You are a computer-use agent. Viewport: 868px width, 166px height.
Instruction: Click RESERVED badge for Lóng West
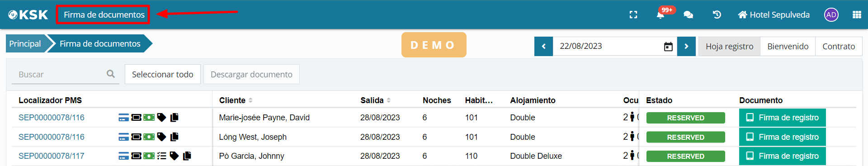click(686, 137)
